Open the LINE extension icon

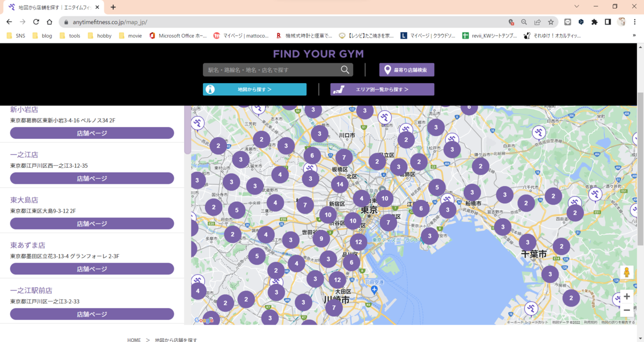(x=567, y=22)
